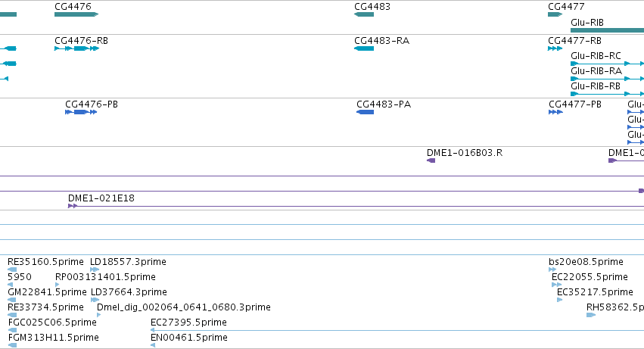Click the GM22841.5prime label
The image size is (644, 349).
click(x=47, y=292)
